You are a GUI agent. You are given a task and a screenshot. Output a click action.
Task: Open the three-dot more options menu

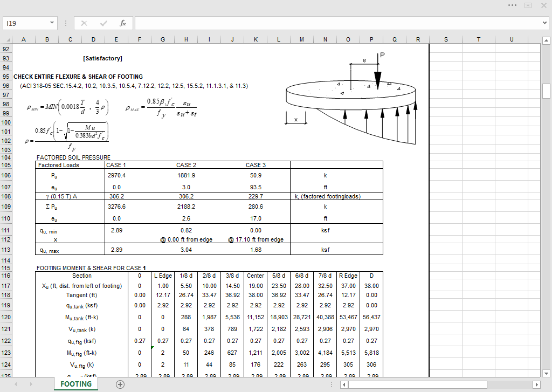pos(513,5)
